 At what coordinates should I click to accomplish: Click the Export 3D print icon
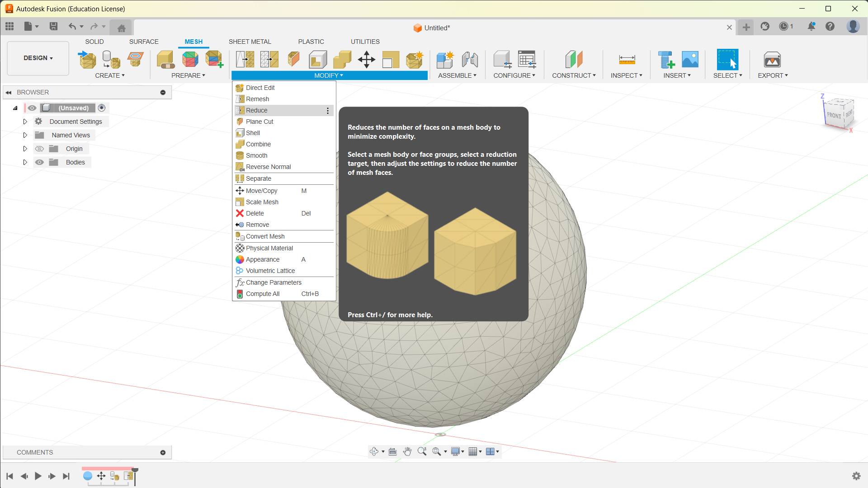[x=772, y=59]
